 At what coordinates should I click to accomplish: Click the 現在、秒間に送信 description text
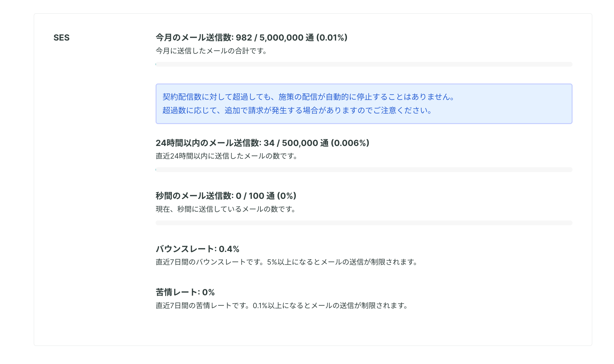(x=226, y=209)
